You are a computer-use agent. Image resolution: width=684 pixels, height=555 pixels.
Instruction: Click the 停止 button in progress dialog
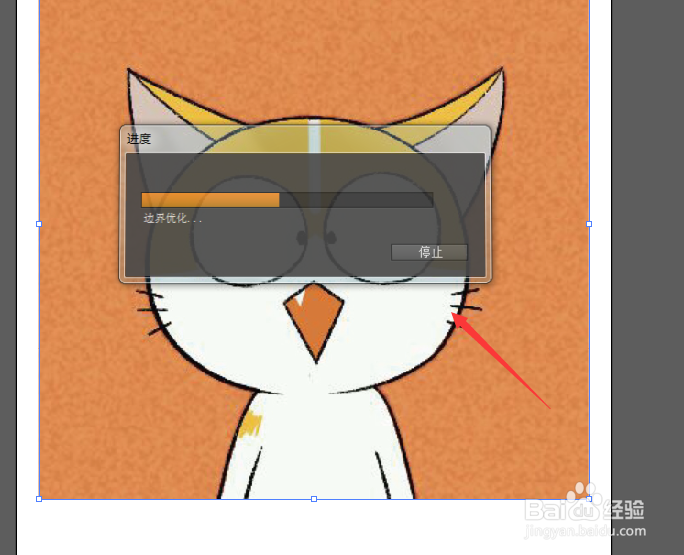429,252
